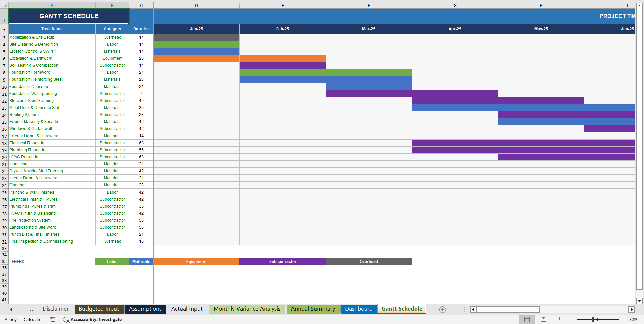Image resolution: width=644 pixels, height=324 pixels.
Task: Start macro recording from the status bar
Action: tap(53, 319)
